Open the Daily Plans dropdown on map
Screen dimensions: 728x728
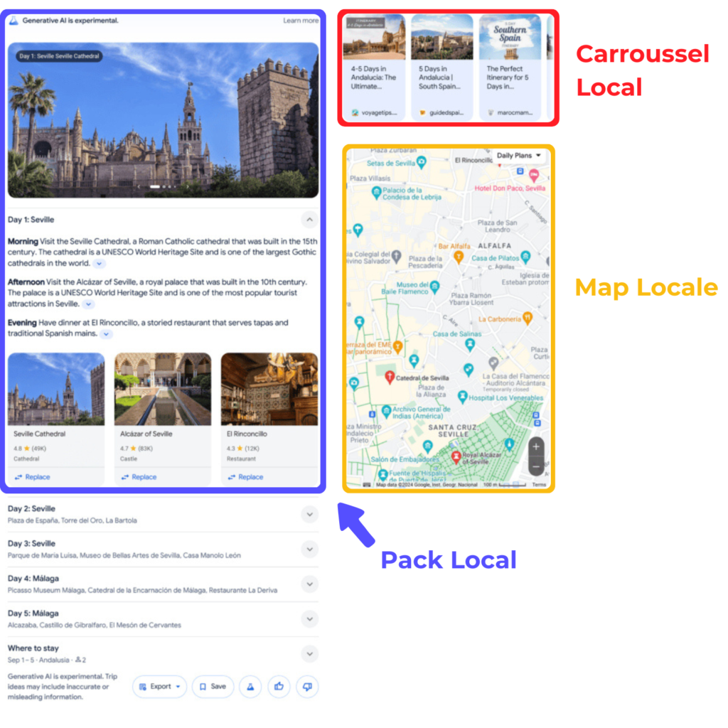click(x=518, y=156)
